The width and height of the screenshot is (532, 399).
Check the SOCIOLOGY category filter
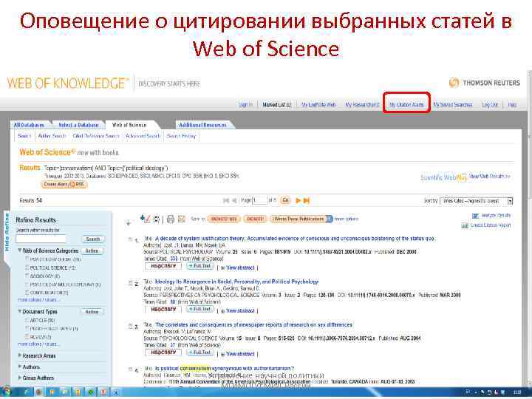pyautogui.click(x=27, y=276)
